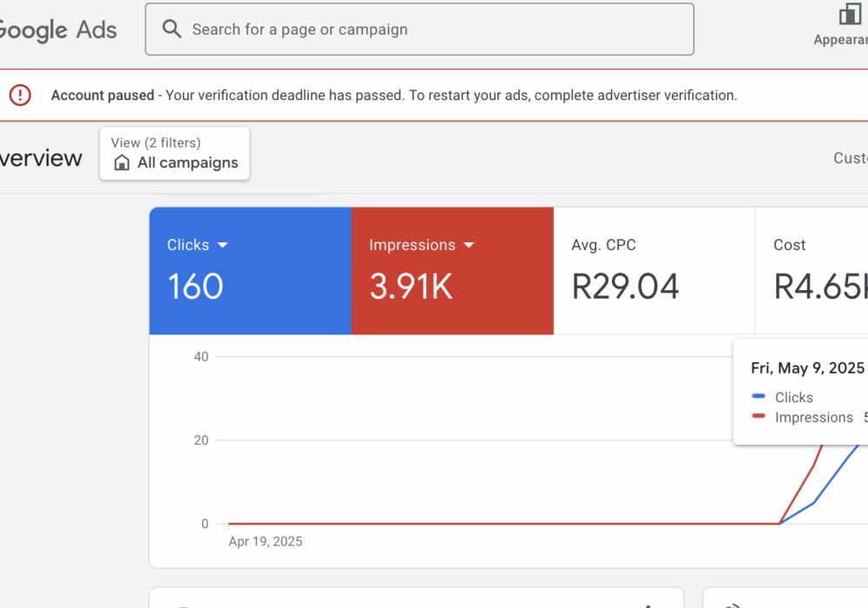
Task: Click the Overview page heading
Action: pos(41,158)
